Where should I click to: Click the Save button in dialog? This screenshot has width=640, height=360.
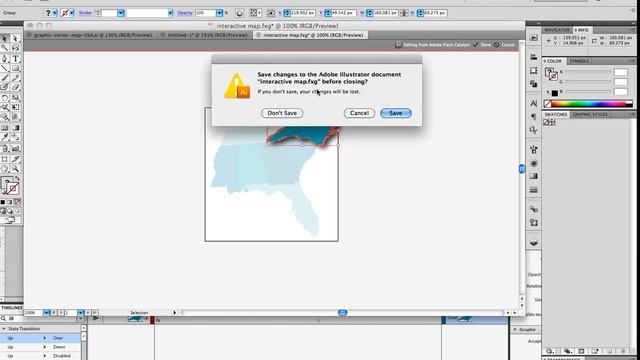click(x=396, y=113)
